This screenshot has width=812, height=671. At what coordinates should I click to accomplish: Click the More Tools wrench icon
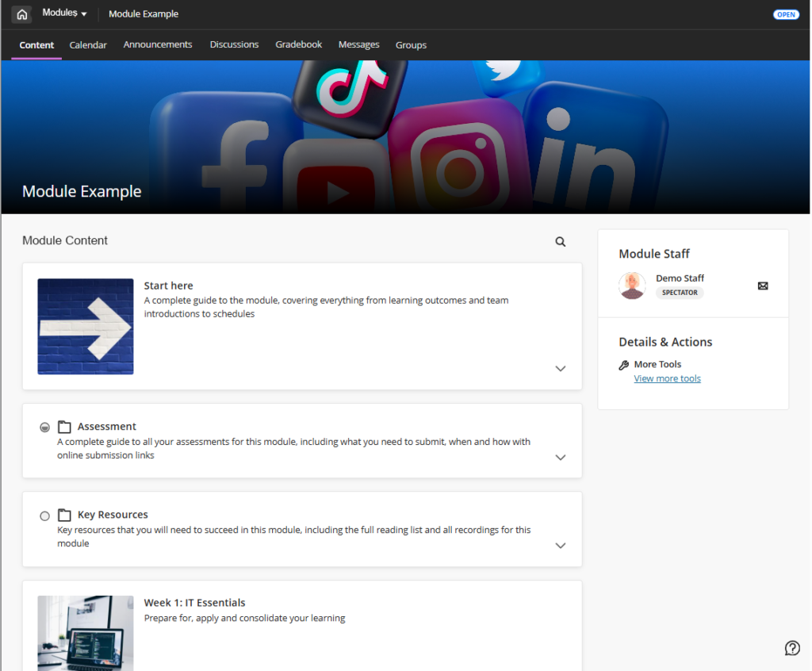(624, 365)
